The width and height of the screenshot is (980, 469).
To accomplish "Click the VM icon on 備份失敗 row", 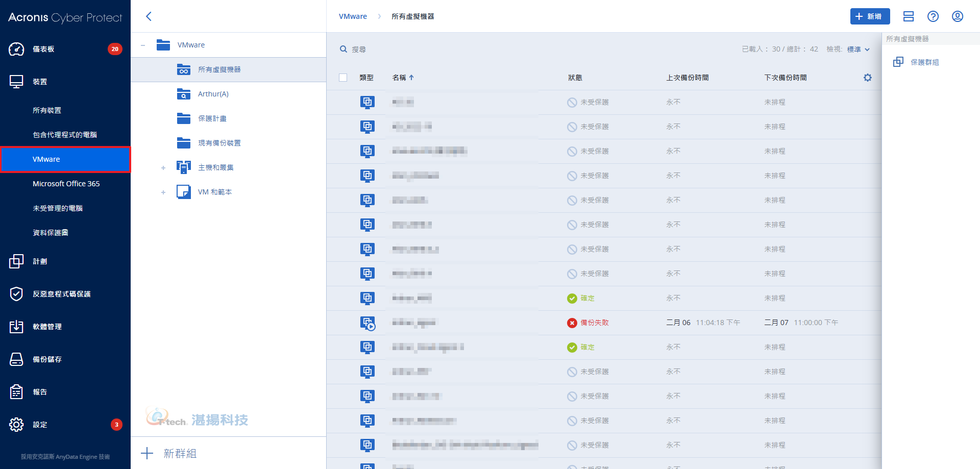I will pos(367,323).
